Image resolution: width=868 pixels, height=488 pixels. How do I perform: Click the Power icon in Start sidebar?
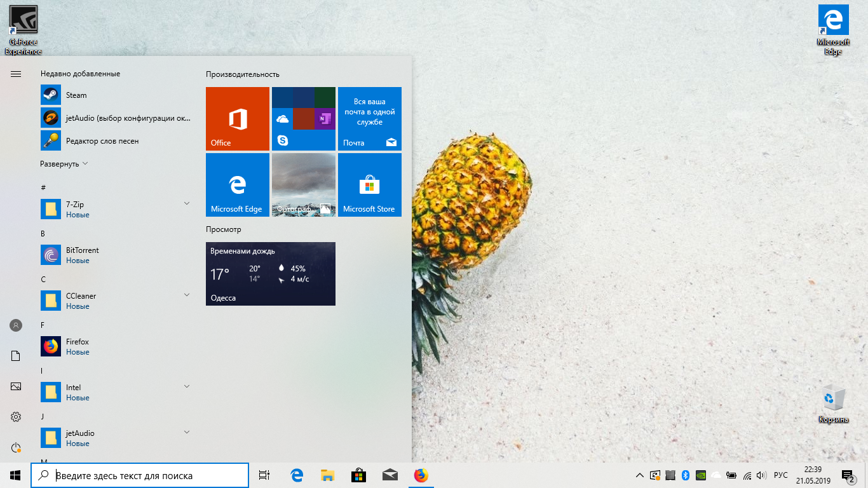coord(16,447)
